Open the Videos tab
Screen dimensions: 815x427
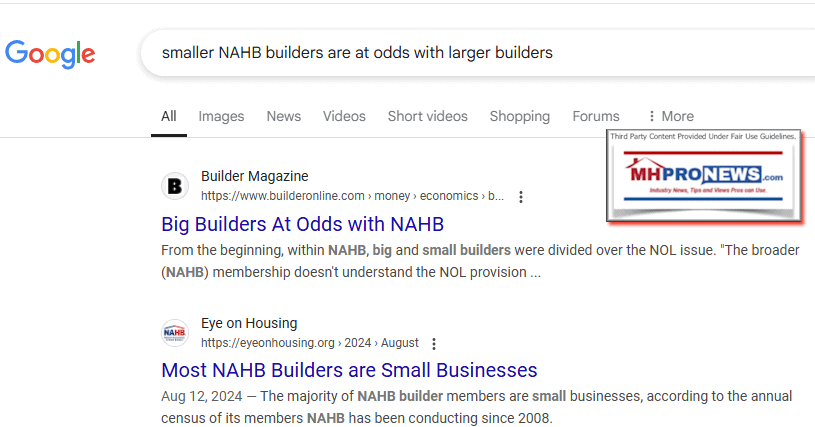344,116
